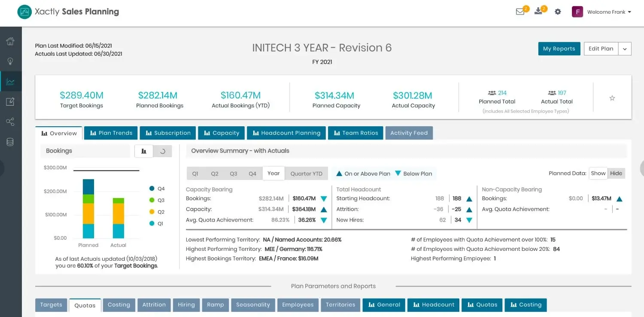Expand the Edit Plan dropdown arrow
Viewport: 644px width, 317px height.
tap(625, 49)
